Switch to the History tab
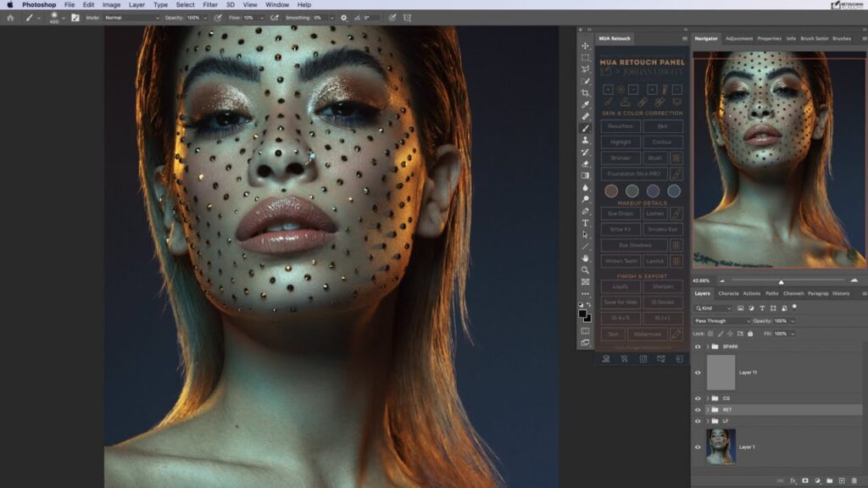The image size is (868, 488). pyautogui.click(x=840, y=294)
